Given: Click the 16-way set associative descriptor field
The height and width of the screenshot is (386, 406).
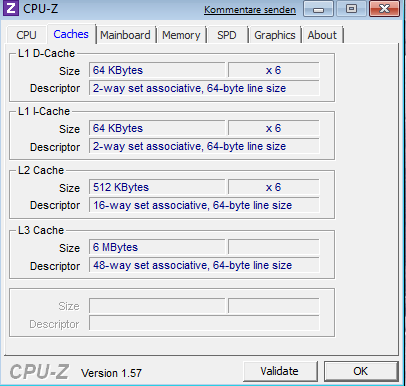Looking at the screenshot, I should click(204, 205).
